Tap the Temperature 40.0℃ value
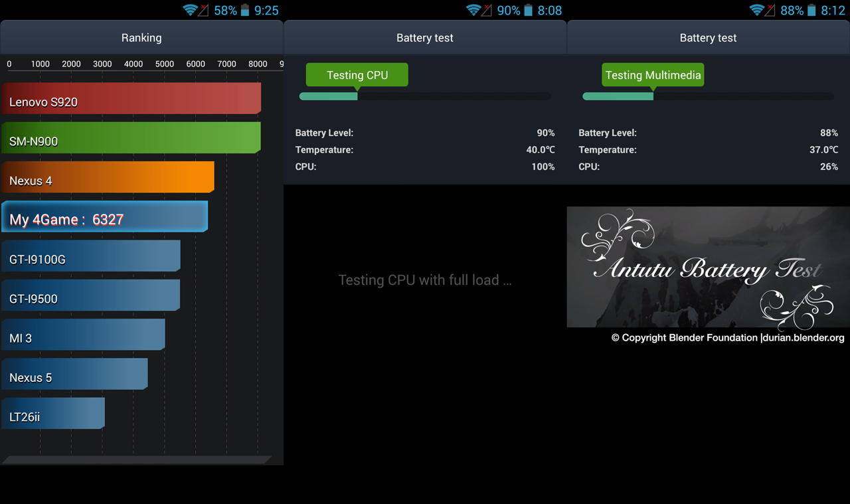The width and height of the screenshot is (850, 504). pos(541,150)
